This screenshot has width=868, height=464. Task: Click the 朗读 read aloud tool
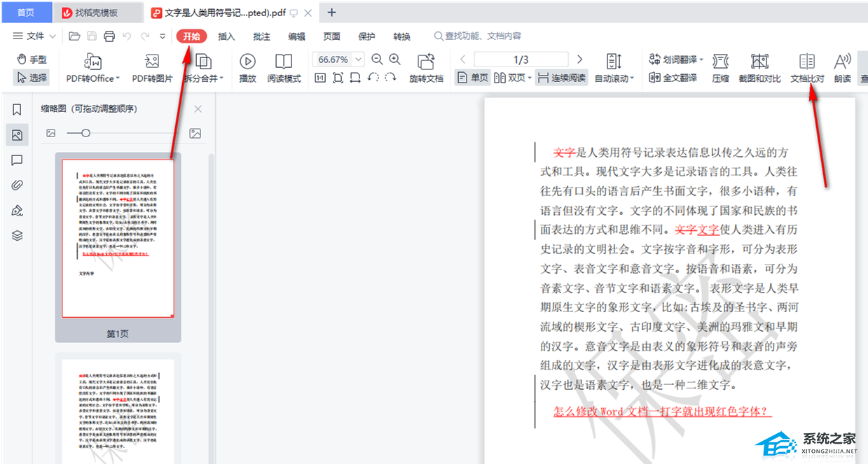[x=842, y=69]
